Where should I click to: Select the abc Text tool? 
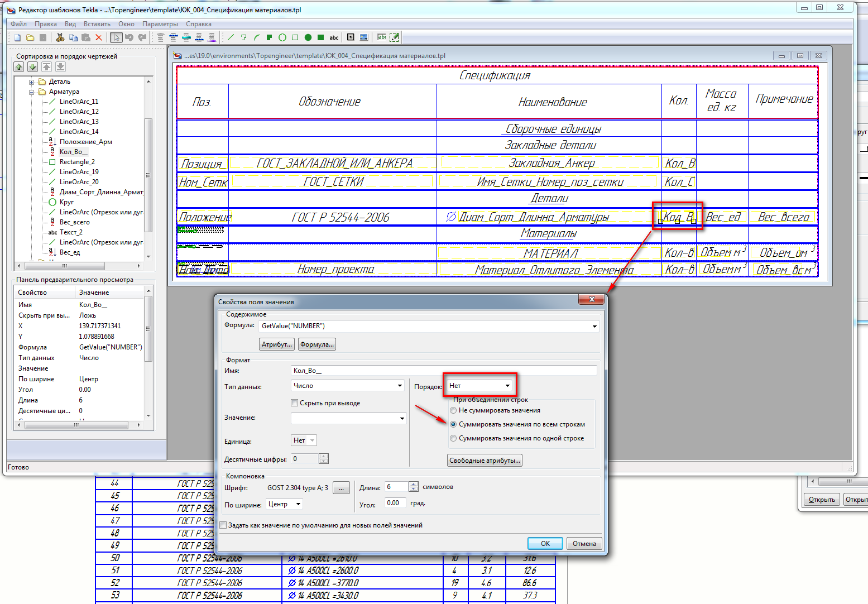(x=334, y=37)
